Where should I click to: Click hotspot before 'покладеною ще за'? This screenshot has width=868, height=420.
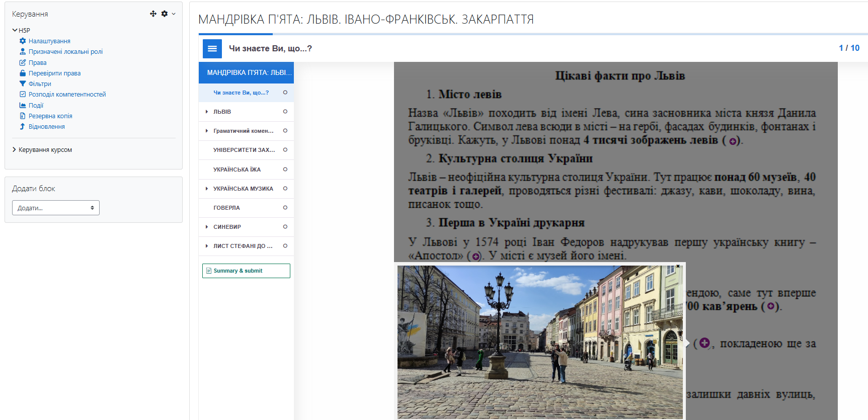tap(704, 343)
